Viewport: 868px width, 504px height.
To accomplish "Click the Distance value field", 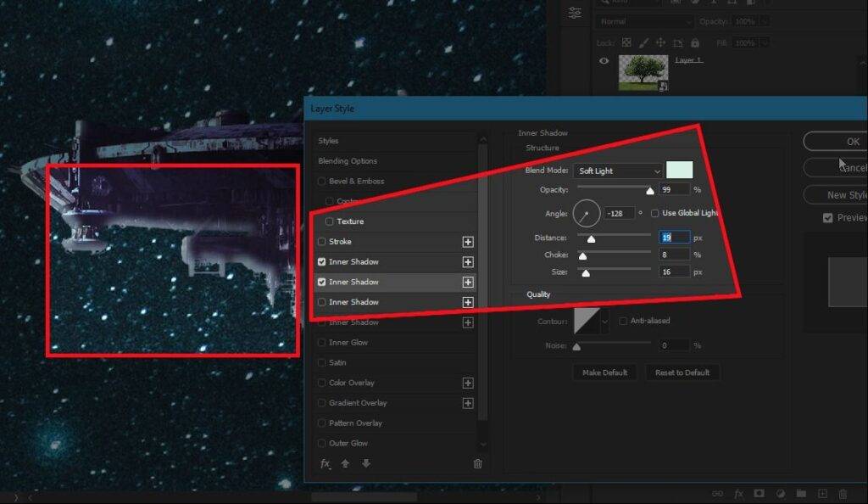I will pos(674,238).
